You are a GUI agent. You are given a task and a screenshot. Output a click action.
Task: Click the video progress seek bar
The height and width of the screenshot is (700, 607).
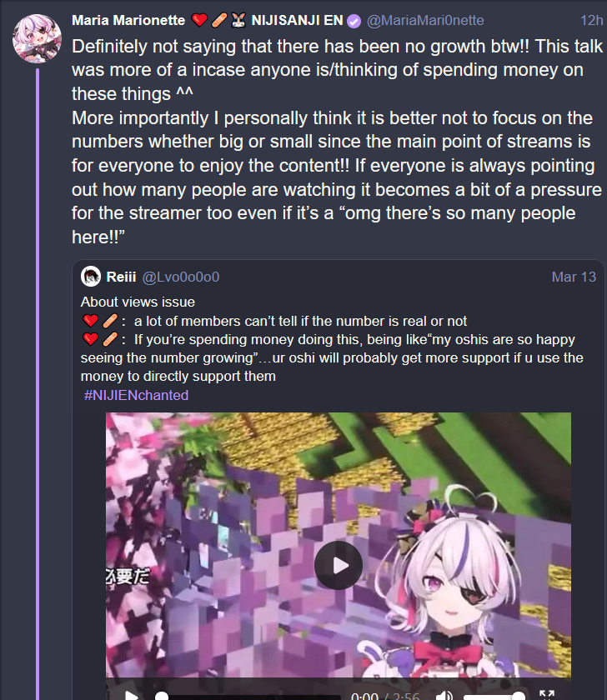coord(248,697)
